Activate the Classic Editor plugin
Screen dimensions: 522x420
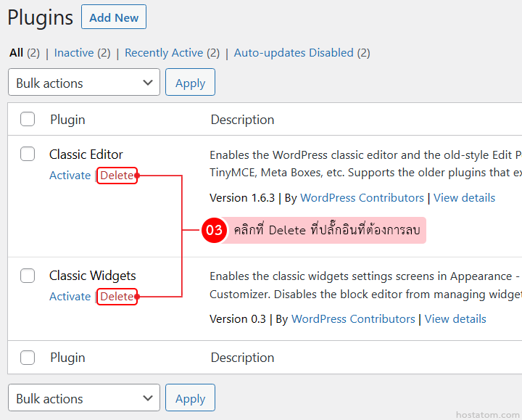point(70,176)
